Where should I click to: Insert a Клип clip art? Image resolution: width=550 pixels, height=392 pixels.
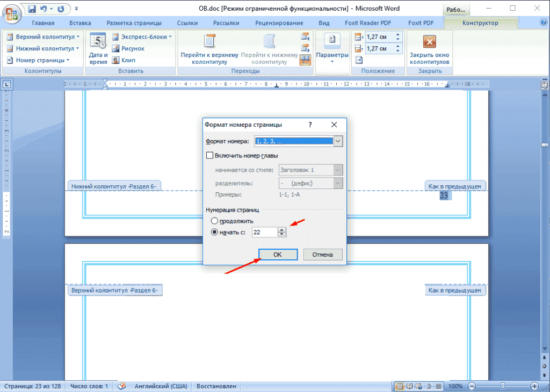coord(124,60)
